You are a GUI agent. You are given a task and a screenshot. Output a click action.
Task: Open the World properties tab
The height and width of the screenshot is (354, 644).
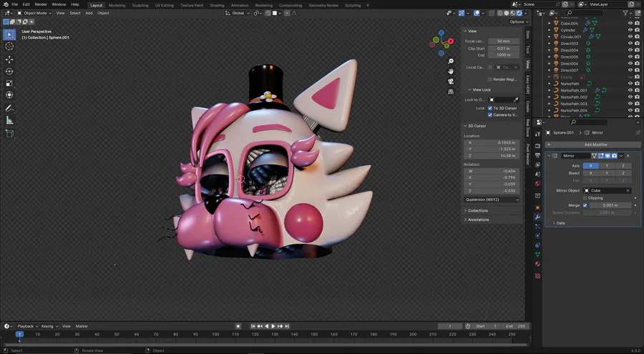tap(537, 184)
